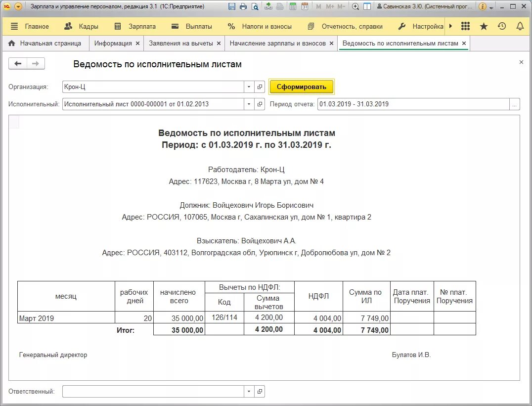Click the M- memory subtract button
The height and width of the screenshot is (406, 532).
click(341, 6)
